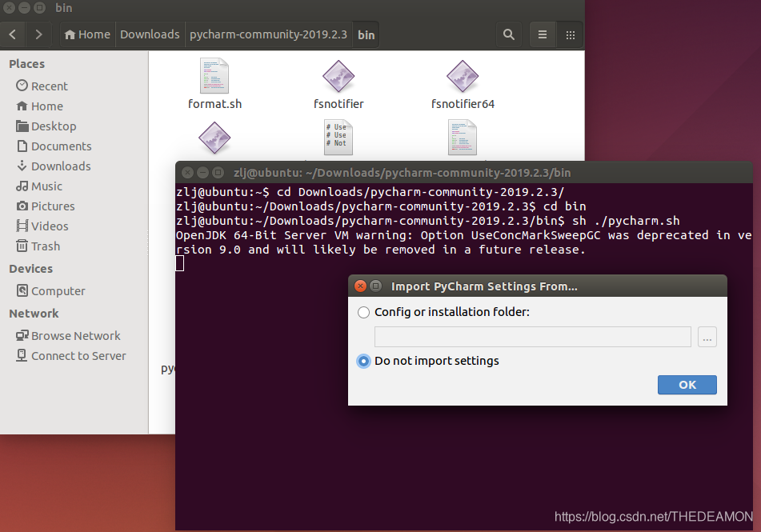Open the pycharm-community-2019.2.3 breadcrumb

[268, 34]
